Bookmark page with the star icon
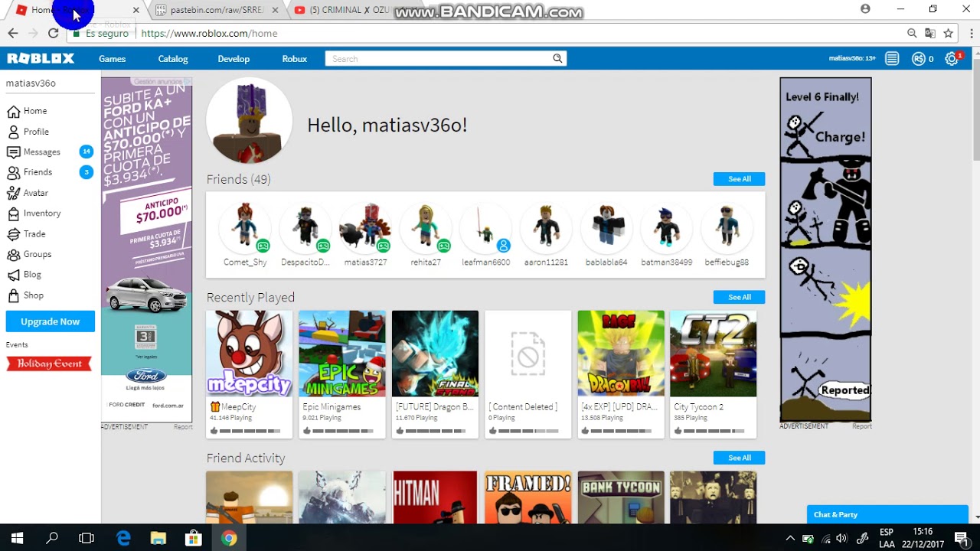Viewport: 980px width, 551px height. [948, 33]
